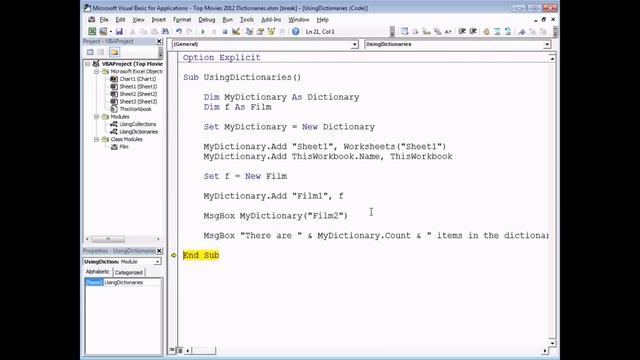Click the Next Bookmark icon
The width and height of the screenshot is (640, 360).
[x=532, y=31]
